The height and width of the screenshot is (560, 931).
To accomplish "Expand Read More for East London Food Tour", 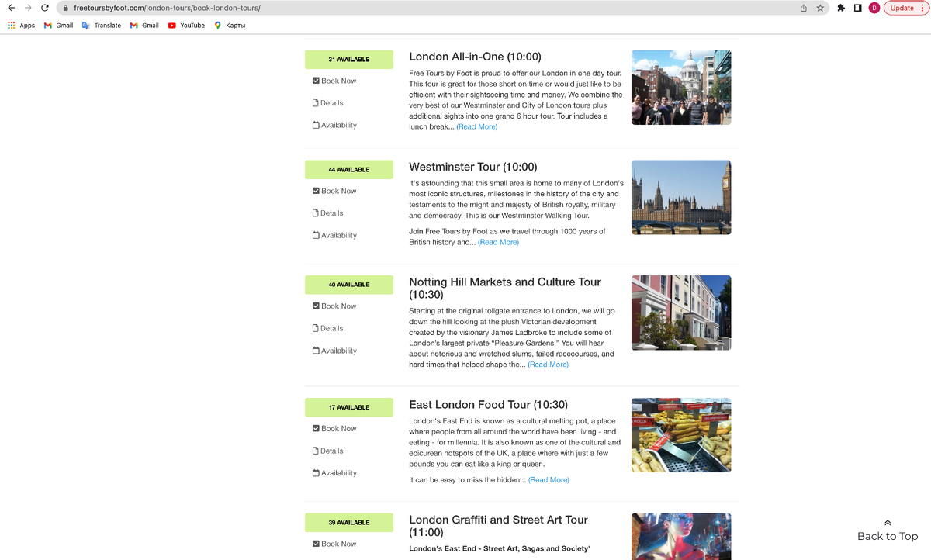I will (549, 480).
